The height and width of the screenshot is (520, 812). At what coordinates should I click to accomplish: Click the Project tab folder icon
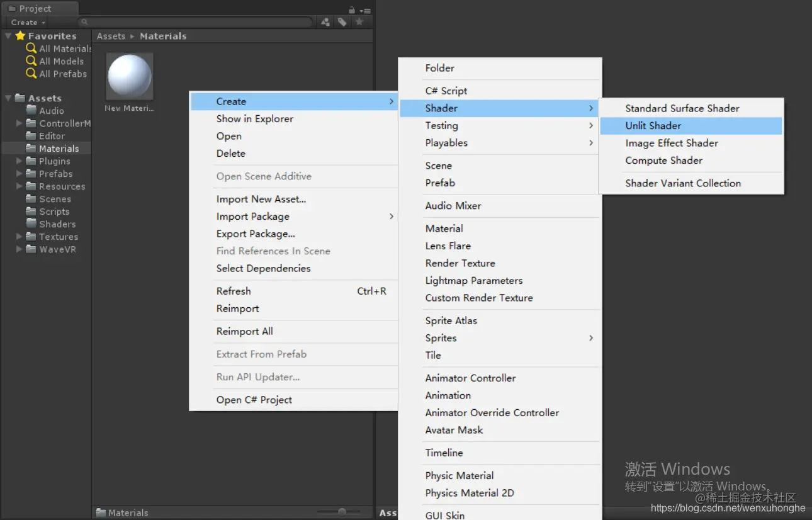tap(11, 9)
